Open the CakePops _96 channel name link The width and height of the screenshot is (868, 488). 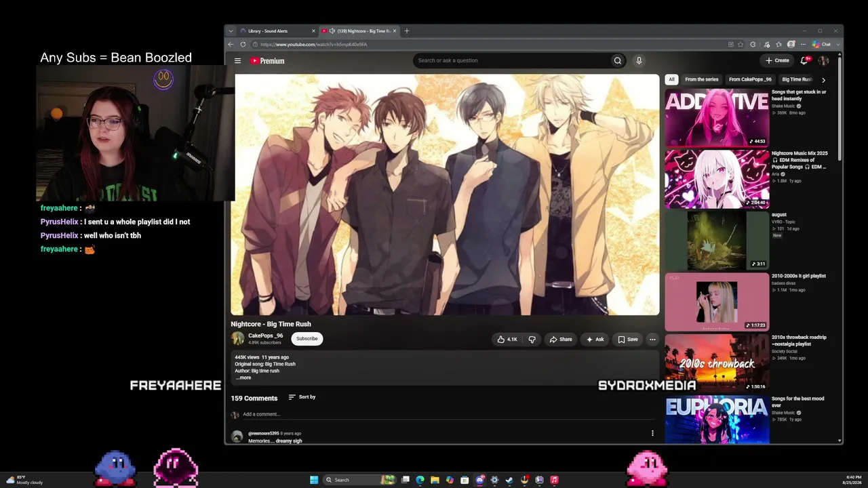tap(265, 335)
